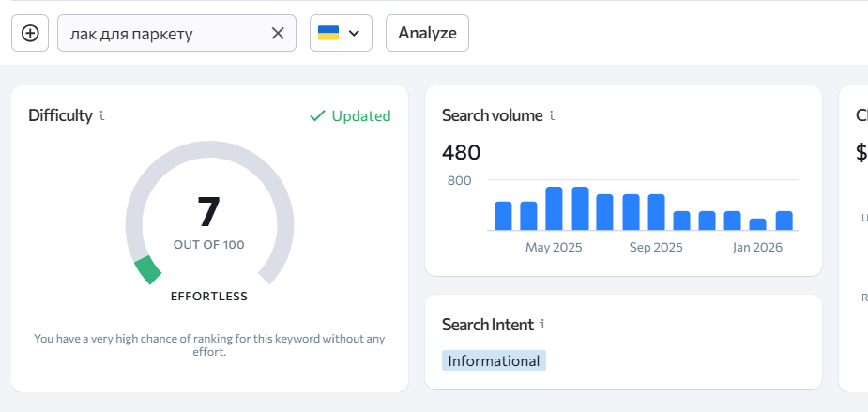Click the first bar in volume chart
The image size is (868, 412).
coord(503,216)
